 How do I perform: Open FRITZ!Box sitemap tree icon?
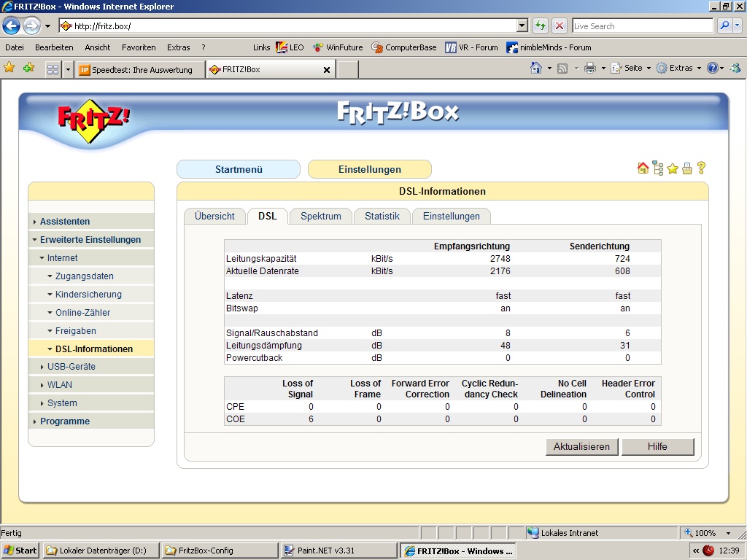point(658,168)
